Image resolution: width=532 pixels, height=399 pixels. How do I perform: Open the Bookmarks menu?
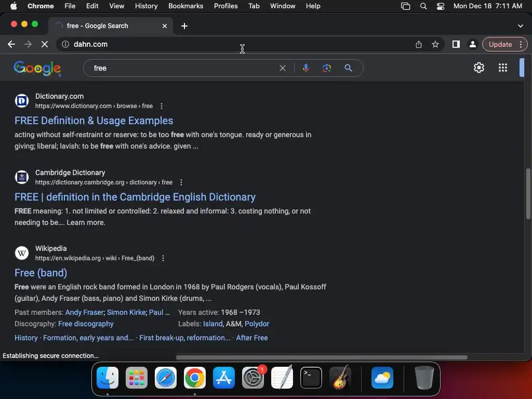(185, 6)
